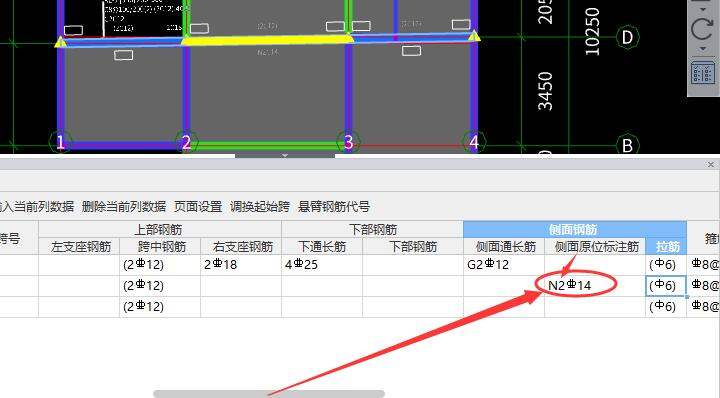The height and width of the screenshot is (398, 720).
Task: Click the (Φ6) tie cell in G2Φ12 row
Action: tap(666, 265)
